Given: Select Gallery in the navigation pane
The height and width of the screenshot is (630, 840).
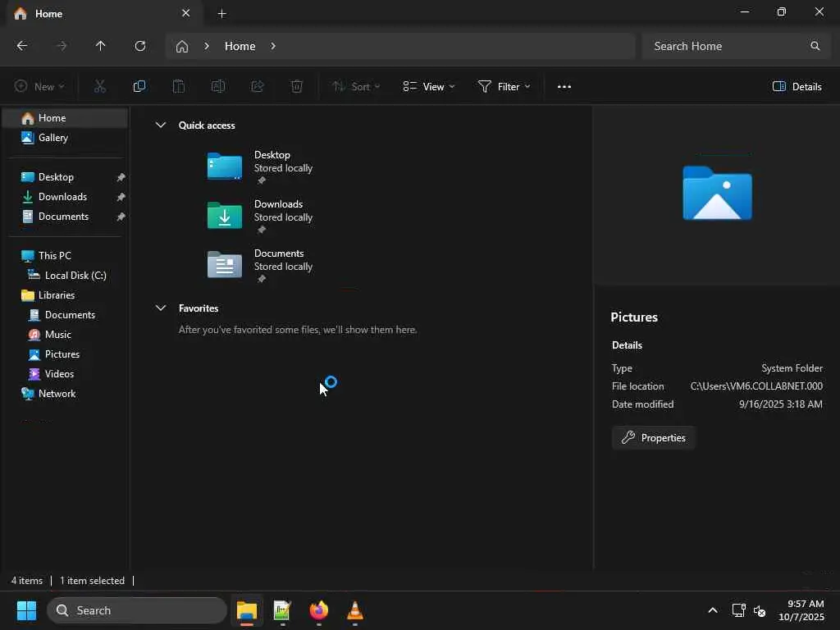Looking at the screenshot, I should 53,138.
